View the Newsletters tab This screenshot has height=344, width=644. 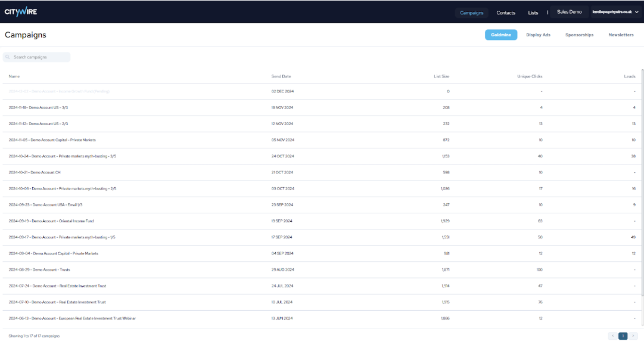(x=621, y=35)
